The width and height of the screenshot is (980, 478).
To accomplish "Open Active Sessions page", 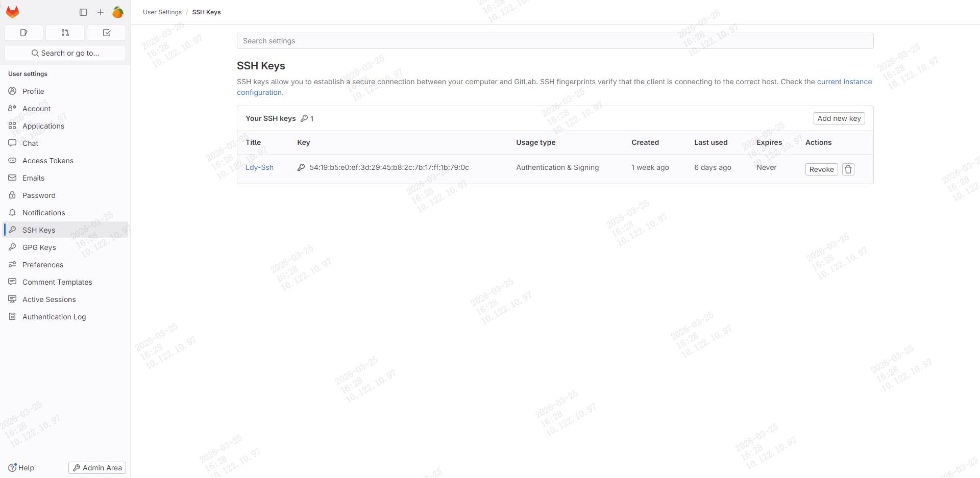I will 65,299.
